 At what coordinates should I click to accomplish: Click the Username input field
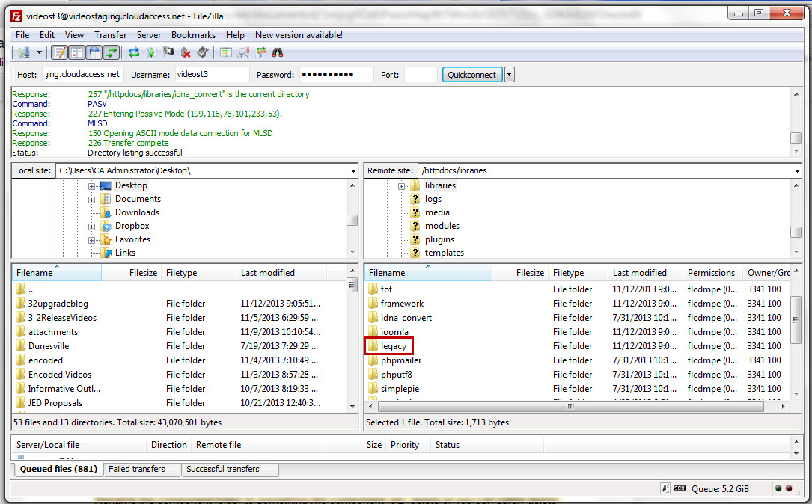[213, 75]
